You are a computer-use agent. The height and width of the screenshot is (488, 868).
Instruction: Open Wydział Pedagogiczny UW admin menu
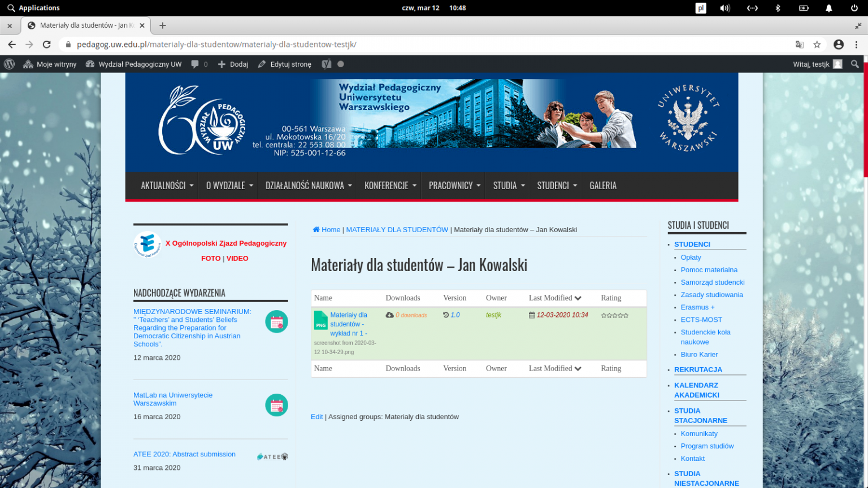[x=133, y=64]
